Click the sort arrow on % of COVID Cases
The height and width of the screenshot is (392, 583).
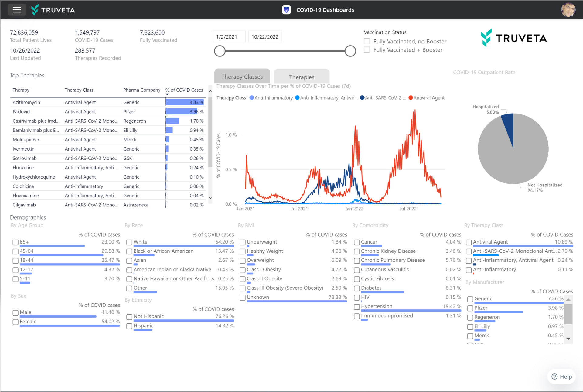(x=167, y=94)
